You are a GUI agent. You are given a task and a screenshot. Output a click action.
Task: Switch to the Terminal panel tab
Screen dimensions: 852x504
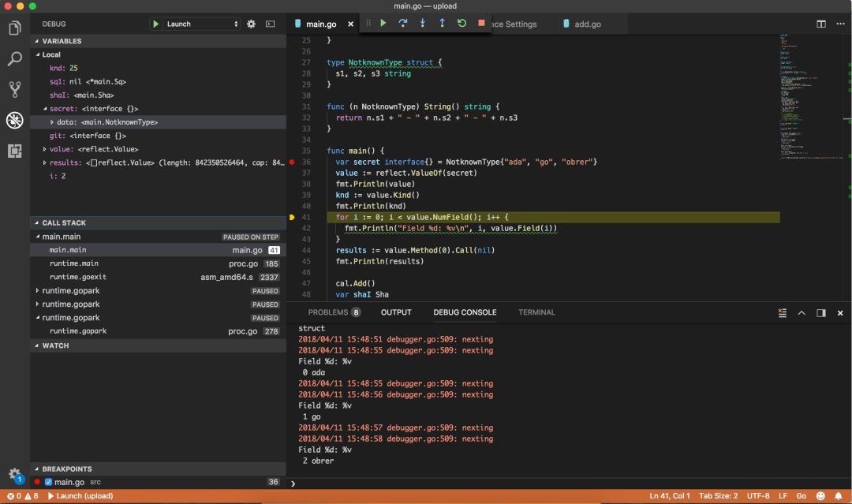536,312
